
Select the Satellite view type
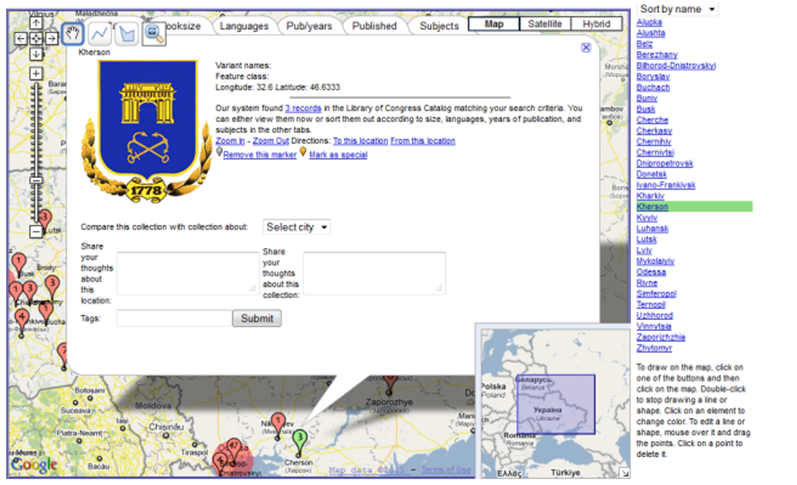click(545, 24)
